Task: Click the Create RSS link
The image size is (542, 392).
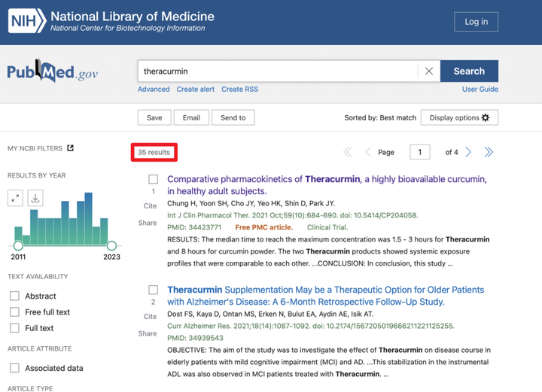Action: click(x=240, y=89)
